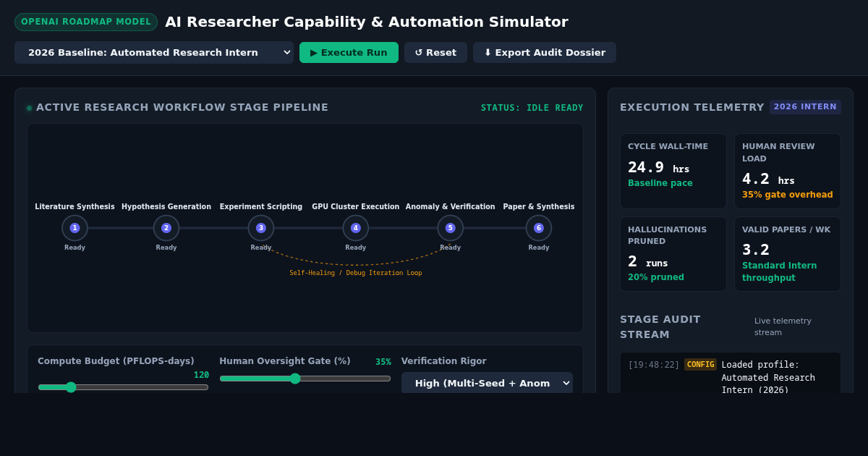Click the Baseline pace text
Viewport: 868px width, 456px height.
(x=660, y=183)
